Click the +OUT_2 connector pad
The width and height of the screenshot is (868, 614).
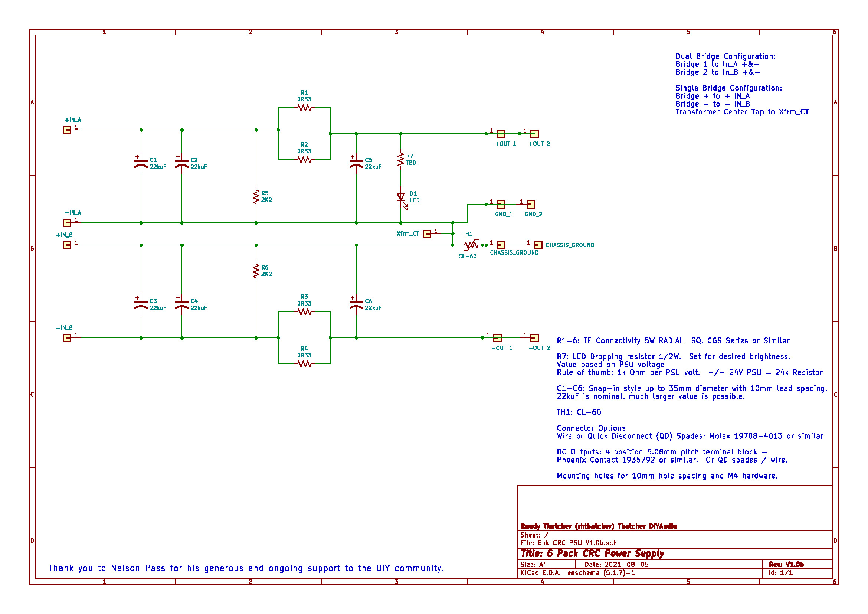[x=534, y=134]
